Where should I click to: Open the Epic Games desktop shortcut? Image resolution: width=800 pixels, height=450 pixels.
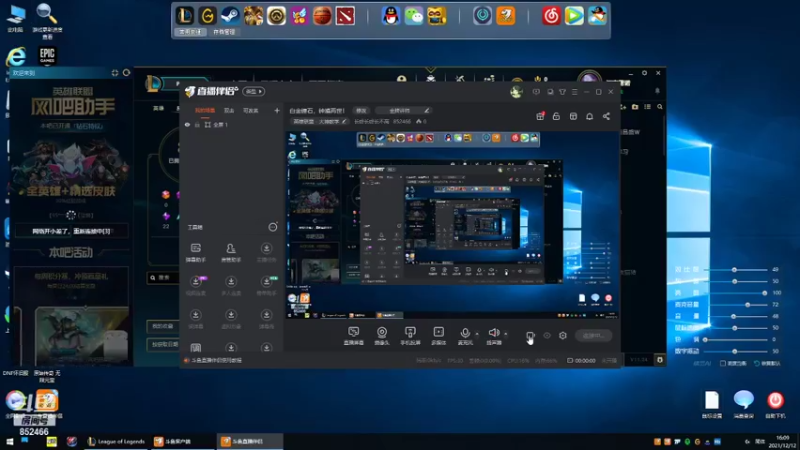click(47, 55)
